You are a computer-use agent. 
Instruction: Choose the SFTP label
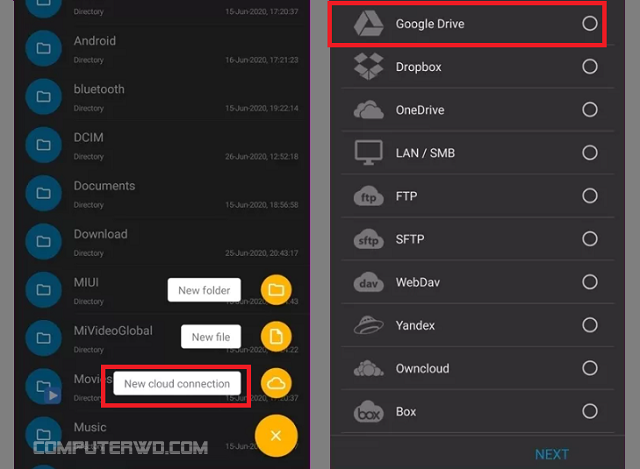point(410,239)
